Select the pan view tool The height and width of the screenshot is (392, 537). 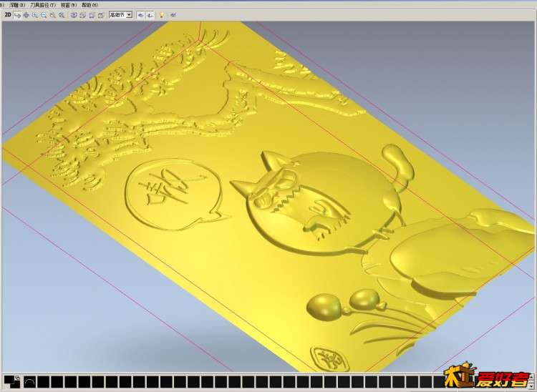tap(26, 15)
